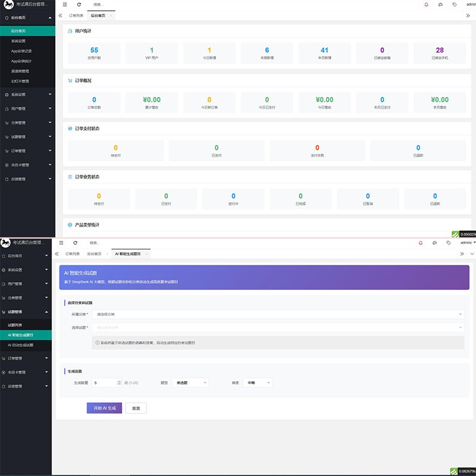Screen dimensions: 476x476
Task: Expand 分类管理 in dashboard screen sidebar
Action: 27,123
